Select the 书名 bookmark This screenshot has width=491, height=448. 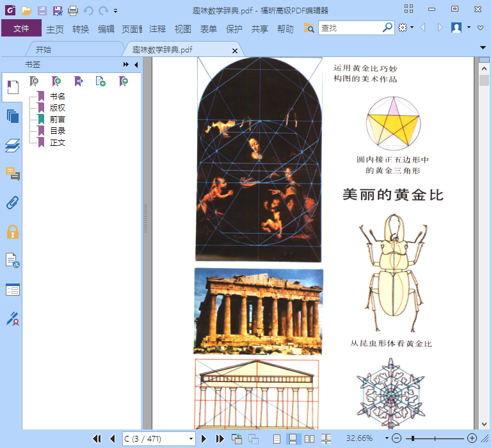[x=58, y=97]
